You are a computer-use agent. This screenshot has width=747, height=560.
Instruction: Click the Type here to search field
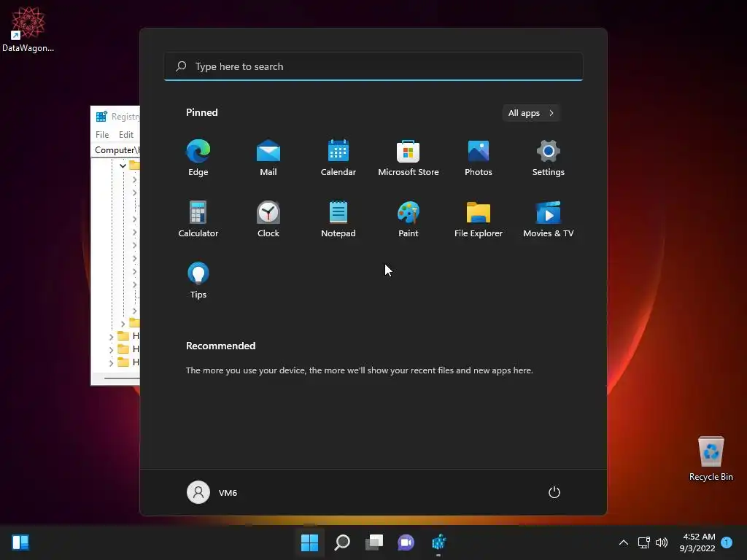pos(373,66)
